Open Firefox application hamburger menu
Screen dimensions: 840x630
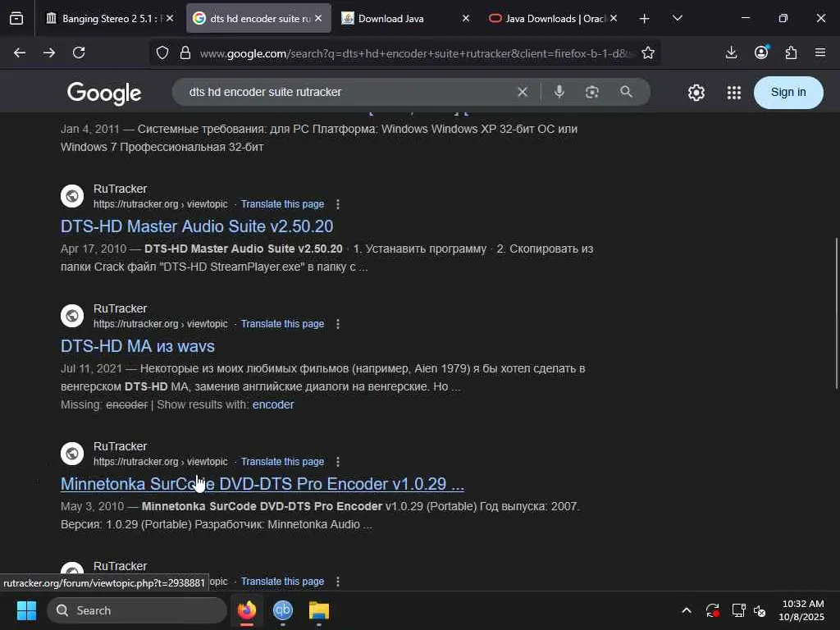click(820, 52)
